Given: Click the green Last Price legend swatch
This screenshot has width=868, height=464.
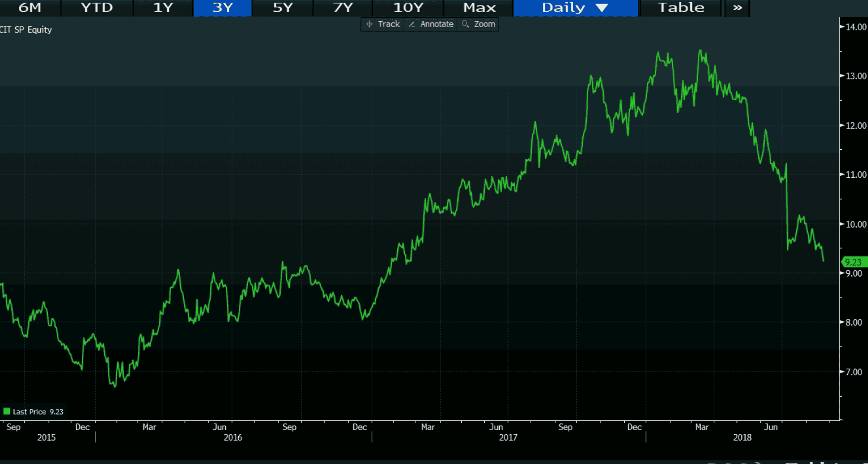Looking at the screenshot, I should [x=7, y=411].
